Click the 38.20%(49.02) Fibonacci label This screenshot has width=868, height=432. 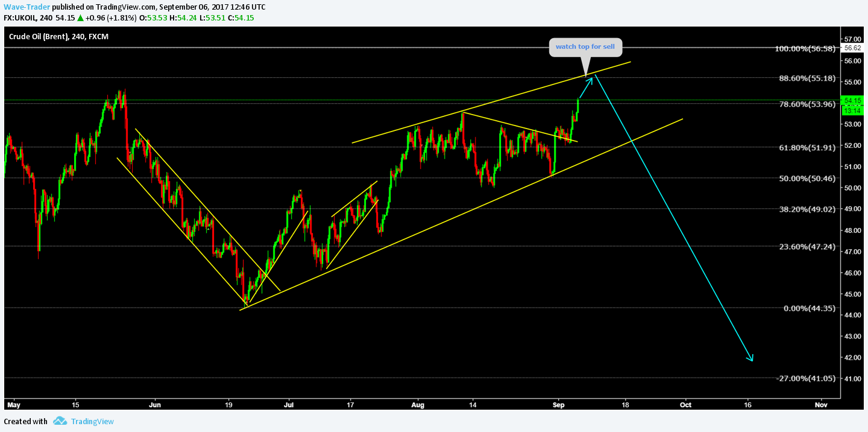point(808,209)
